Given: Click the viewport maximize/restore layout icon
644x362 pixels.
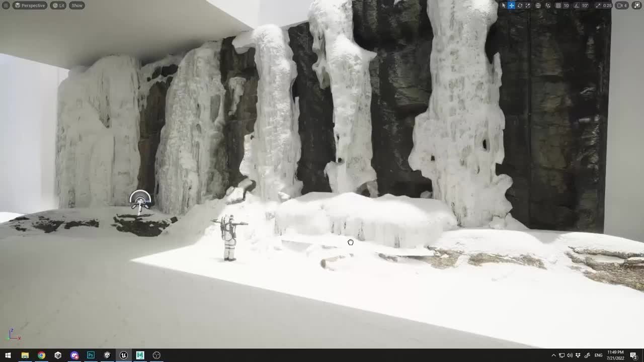Looking at the screenshot, I should tap(636, 5).
